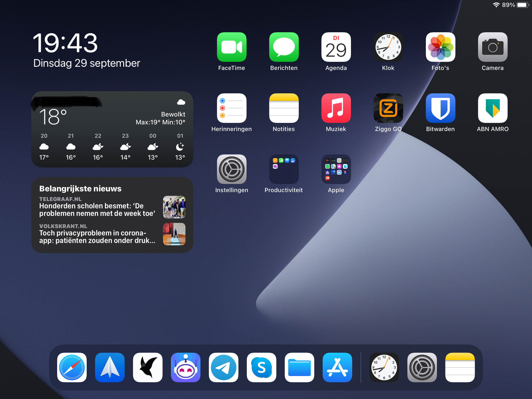
Task: Read the Telegraaf.nl schools headline
Action: point(97,210)
